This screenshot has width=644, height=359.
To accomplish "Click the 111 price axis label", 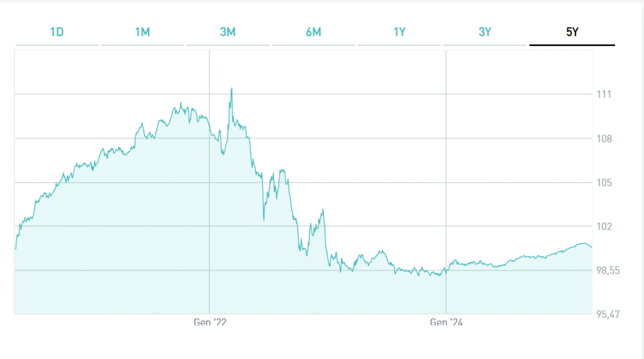I will pyautogui.click(x=604, y=94).
